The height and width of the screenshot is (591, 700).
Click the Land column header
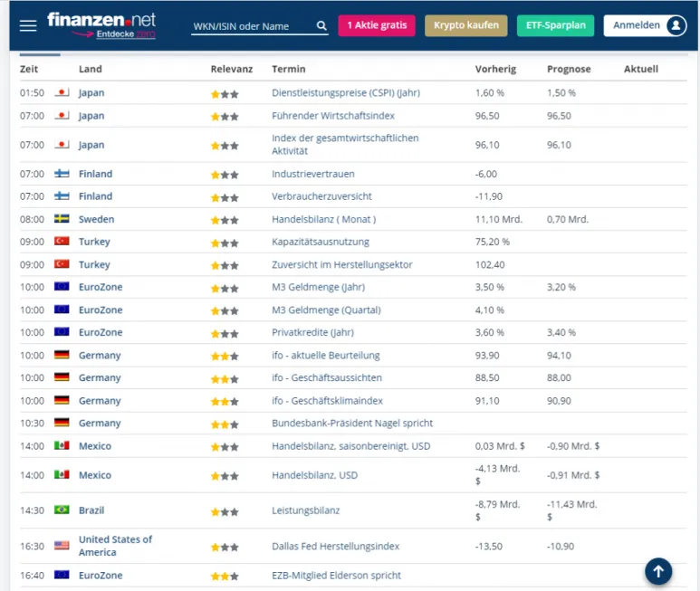click(91, 69)
